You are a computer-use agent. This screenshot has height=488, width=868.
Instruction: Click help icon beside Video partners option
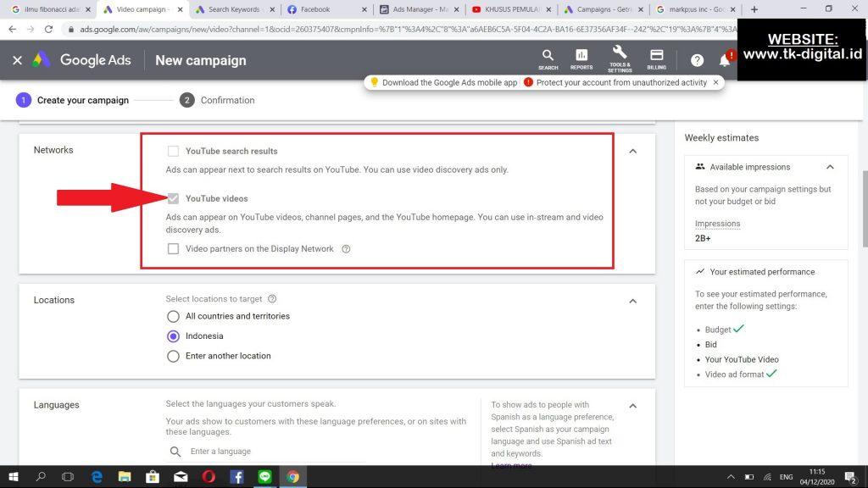346,249
